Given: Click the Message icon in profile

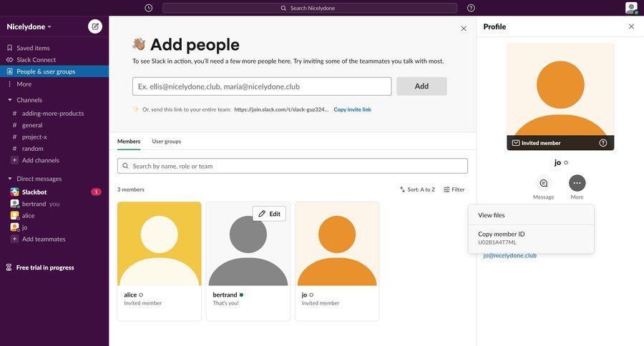Looking at the screenshot, I should click(x=543, y=183).
